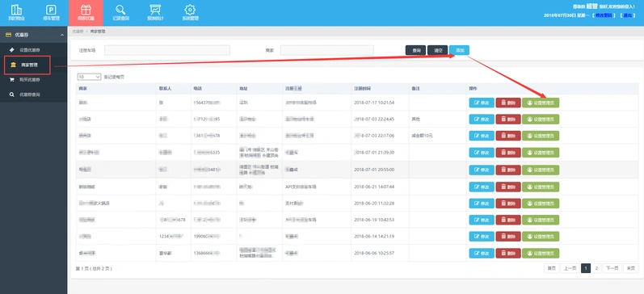The width and height of the screenshot is (644, 294).
Task: Go to page 2 in pagination
Action: pos(596,268)
